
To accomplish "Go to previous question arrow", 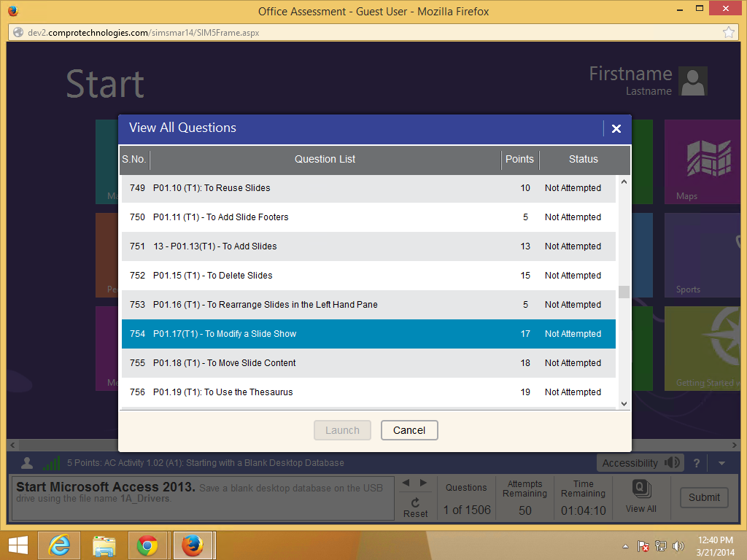I will pyautogui.click(x=406, y=483).
